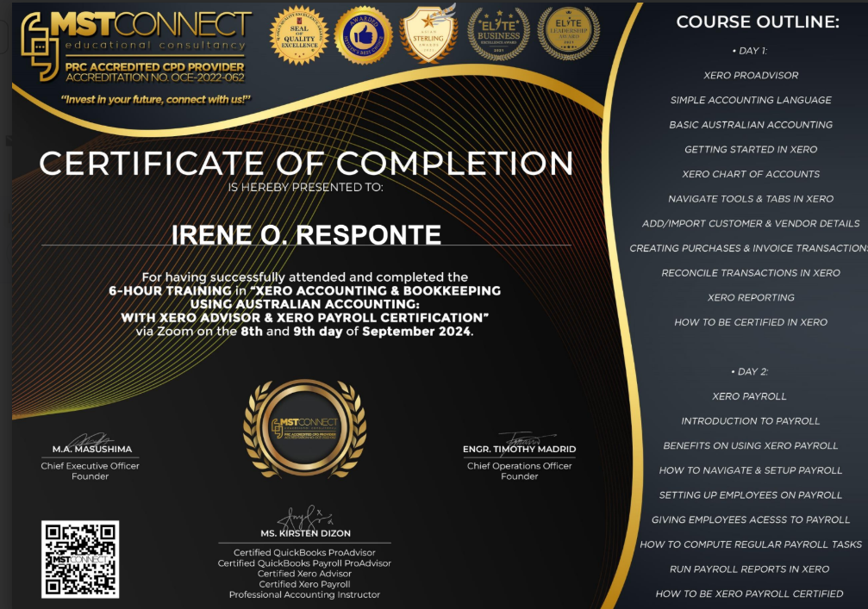This screenshot has width=868, height=609.
Task: Click 'HOW TO BE XERO PAYROLL CERTIFIED' item
Action: click(x=750, y=593)
